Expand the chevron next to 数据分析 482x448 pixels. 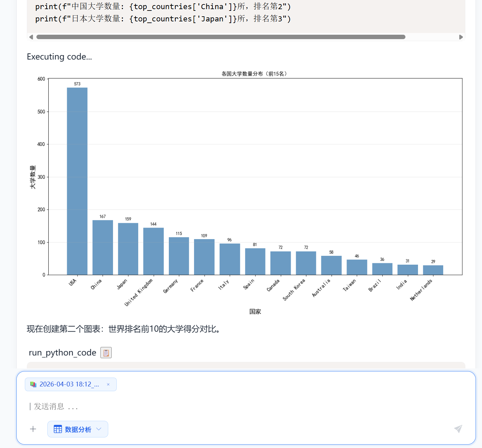[x=99, y=429]
